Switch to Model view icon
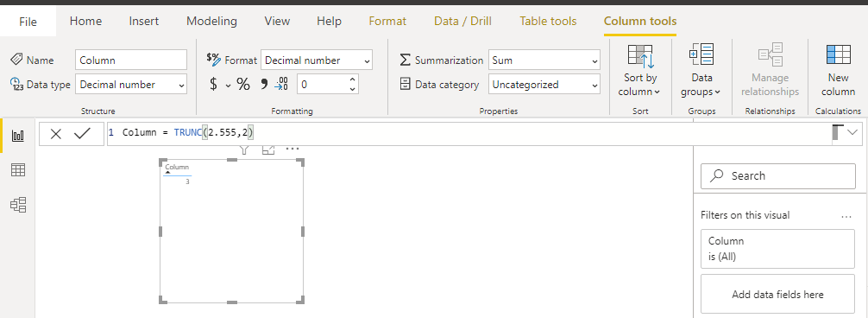This screenshot has width=868, height=318. (x=18, y=206)
